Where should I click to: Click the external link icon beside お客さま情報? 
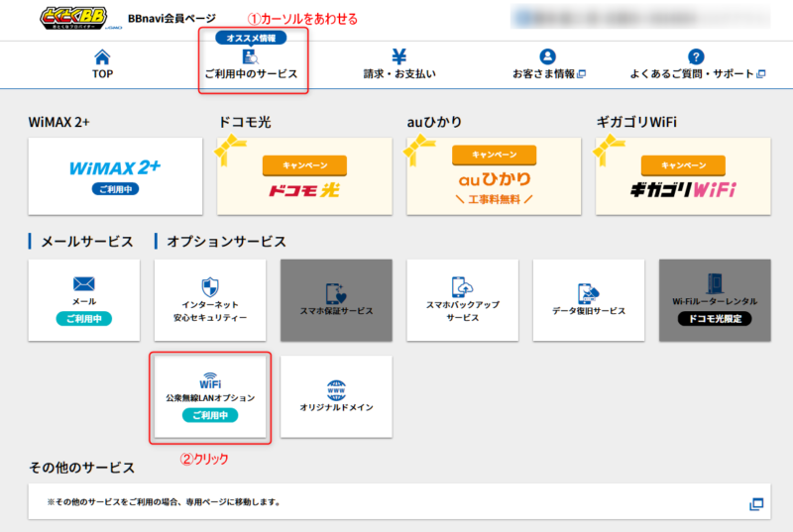coord(581,74)
